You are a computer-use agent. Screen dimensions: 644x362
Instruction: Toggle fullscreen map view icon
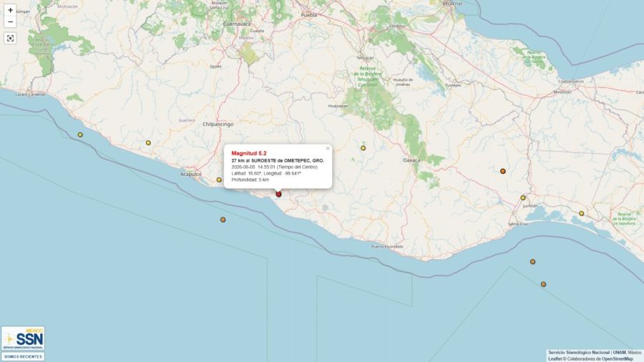point(10,38)
